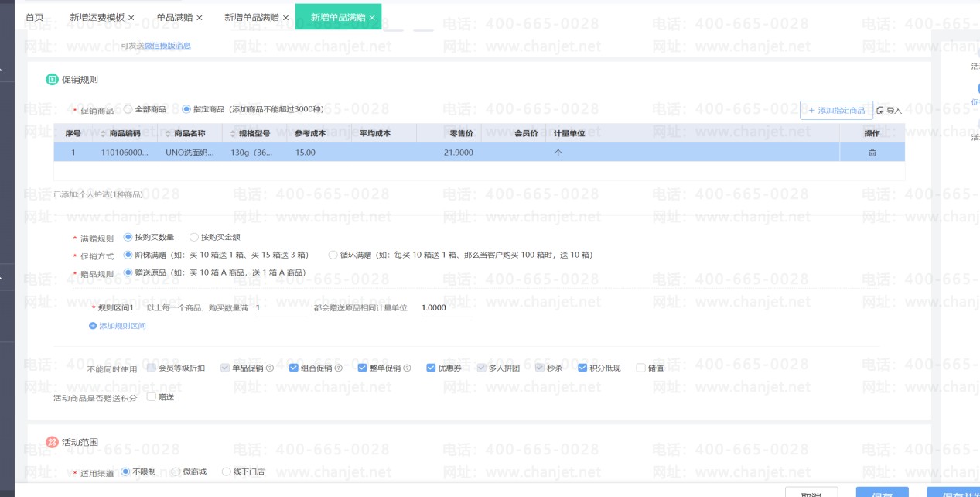Select 按购买金额 rule
Image resolution: width=980 pixels, height=497 pixels.
click(x=193, y=237)
